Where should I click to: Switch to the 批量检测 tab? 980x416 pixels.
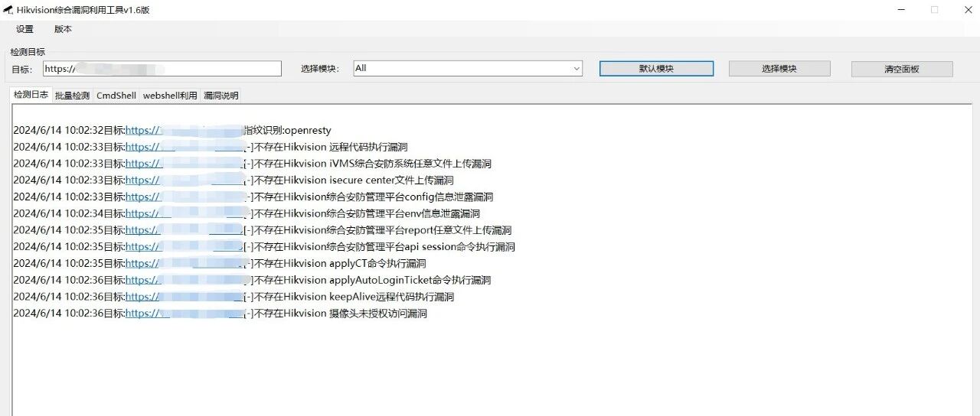(72, 96)
